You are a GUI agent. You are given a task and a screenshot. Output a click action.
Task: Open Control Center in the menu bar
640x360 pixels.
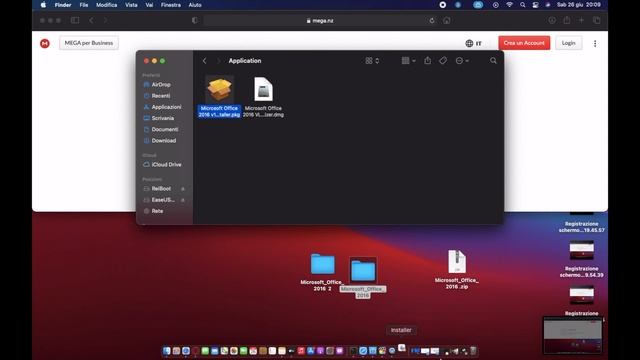pyautogui.click(x=535, y=5)
